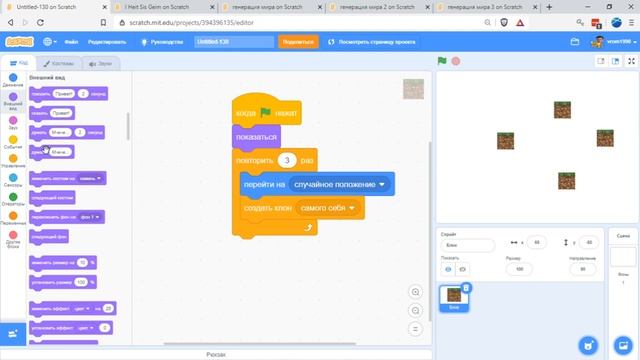Delete the selected sprite with trash icon
Screen dimensions: 640x360
click(466, 288)
